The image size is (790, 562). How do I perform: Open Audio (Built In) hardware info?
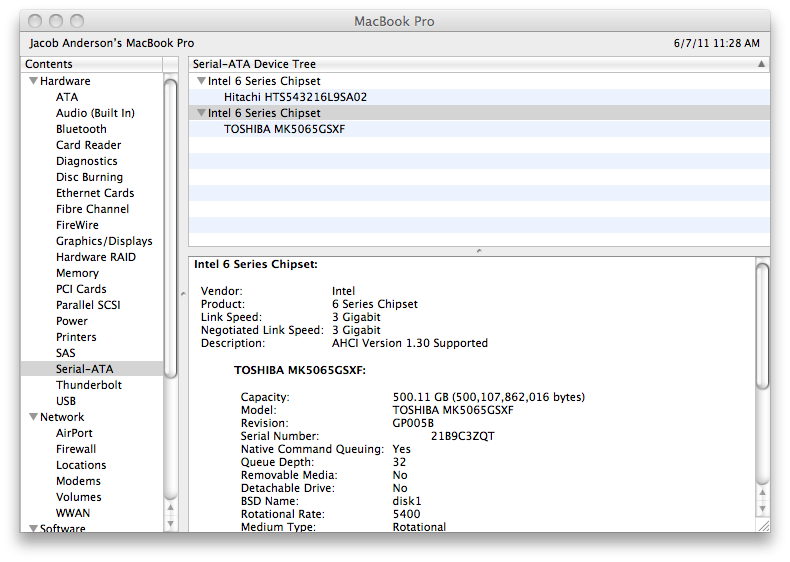[x=95, y=113]
